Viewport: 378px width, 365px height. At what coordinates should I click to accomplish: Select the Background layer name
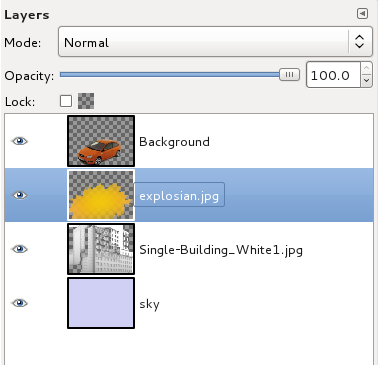[174, 142]
